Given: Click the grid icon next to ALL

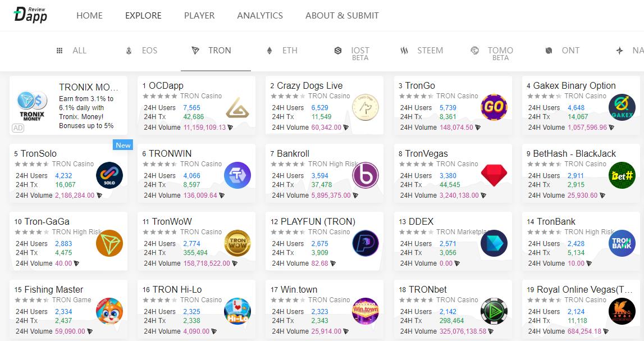Looking at the screenshot, I should 60,51.
